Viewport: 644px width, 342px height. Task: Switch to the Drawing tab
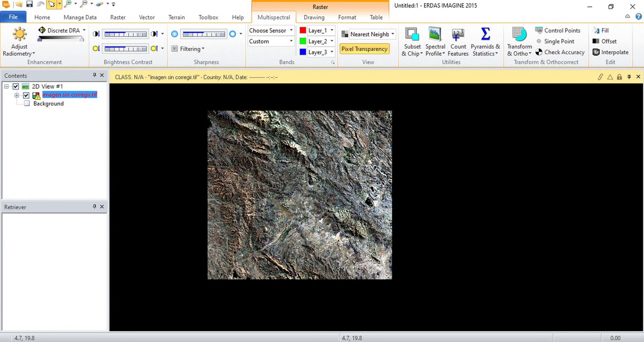pyautogui.click(x=314, y=17)
